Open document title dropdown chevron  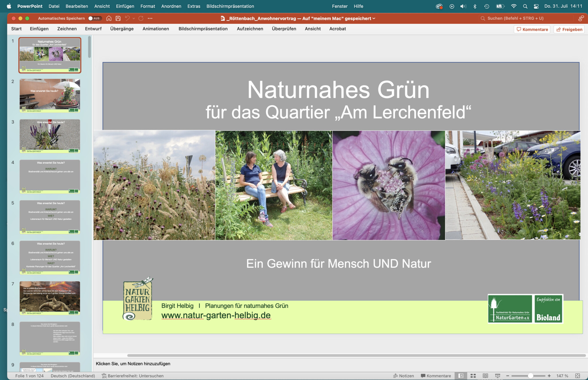coord(374,18)
